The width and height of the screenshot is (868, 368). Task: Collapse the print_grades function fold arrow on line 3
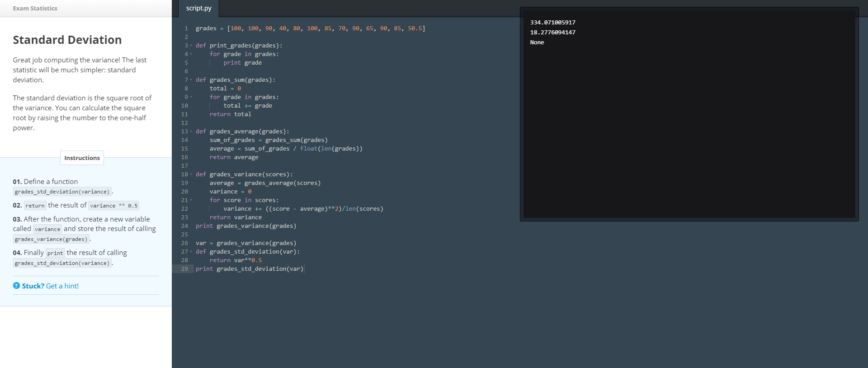191,46
